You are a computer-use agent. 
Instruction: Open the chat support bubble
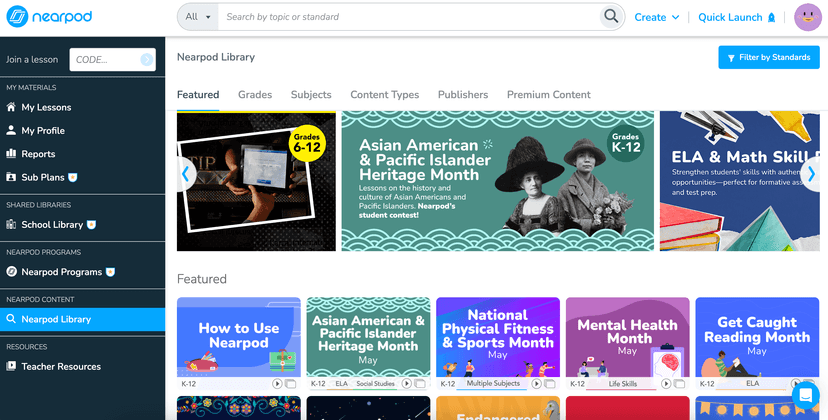[x=805, y=396]
